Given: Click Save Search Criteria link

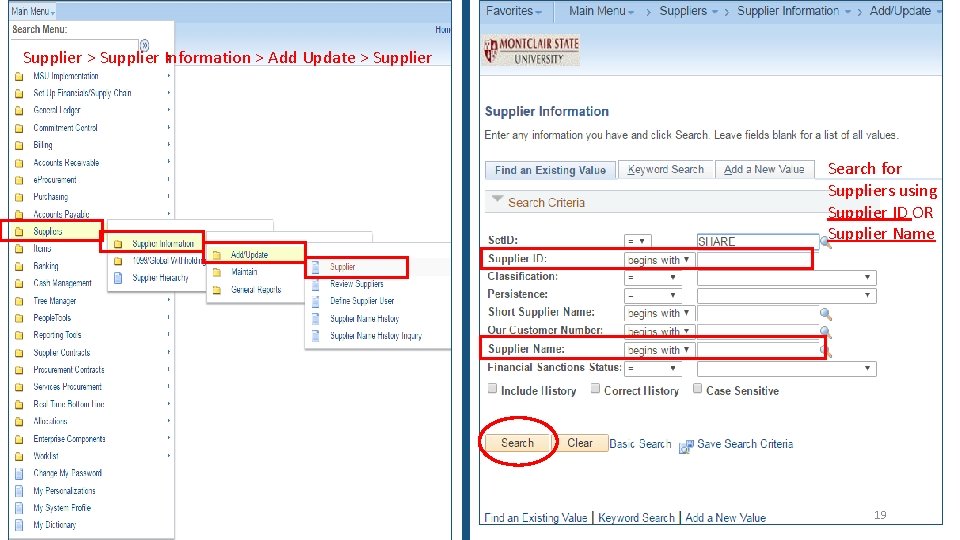Looking at the screenshot, I should point(745,444).
